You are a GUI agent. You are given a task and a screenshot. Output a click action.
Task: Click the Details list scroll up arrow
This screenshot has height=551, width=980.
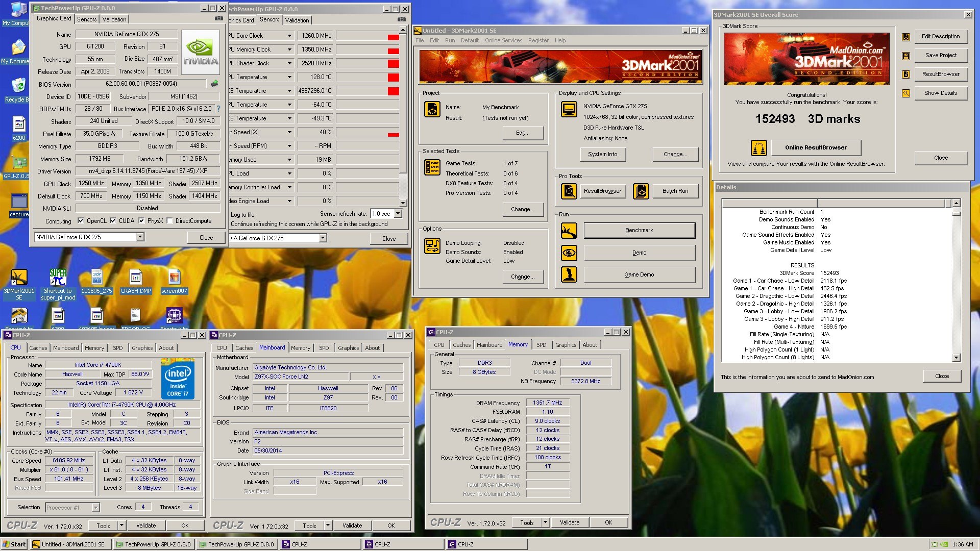coord(956,203)
